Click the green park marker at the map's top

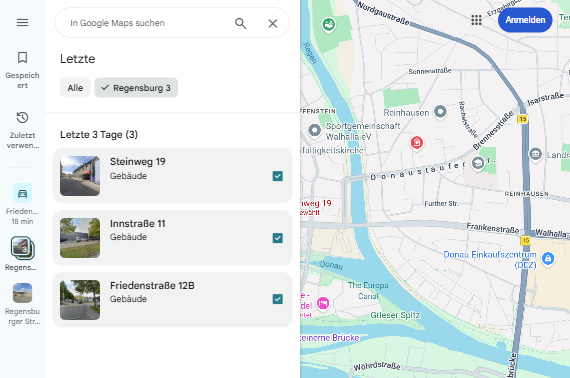click(x=329, y=25)
